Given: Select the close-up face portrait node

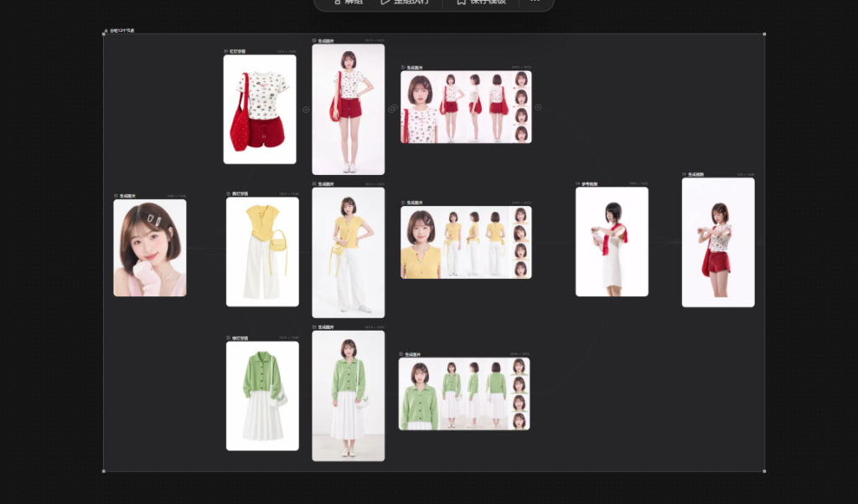Looking at the screenshot, I should (150, 248).
